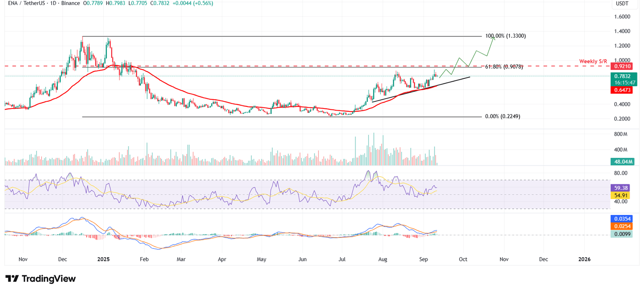Image resolution: width=644 pixels, height=292 pixels.
Task: Click the Weekly S/R label
Action: 592,61
